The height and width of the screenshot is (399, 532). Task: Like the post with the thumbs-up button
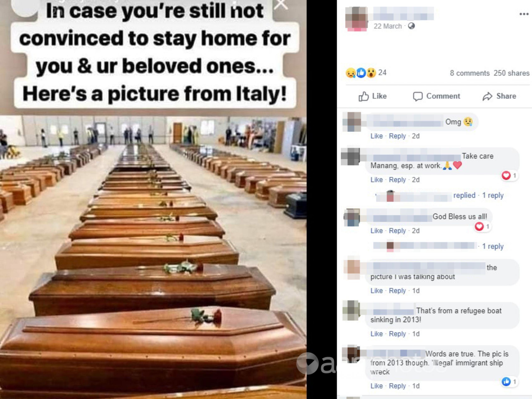[373, 96]
